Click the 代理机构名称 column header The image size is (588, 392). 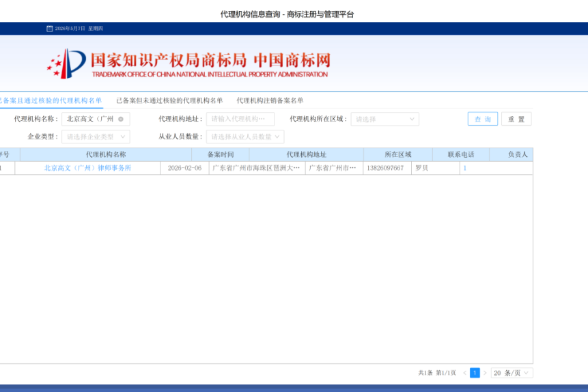(x=106, y=154)
